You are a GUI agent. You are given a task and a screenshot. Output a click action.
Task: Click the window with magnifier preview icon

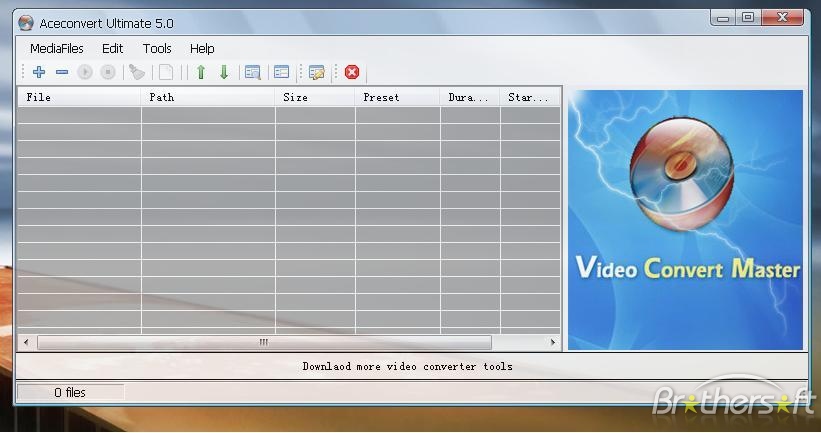[x=253, y=72]
